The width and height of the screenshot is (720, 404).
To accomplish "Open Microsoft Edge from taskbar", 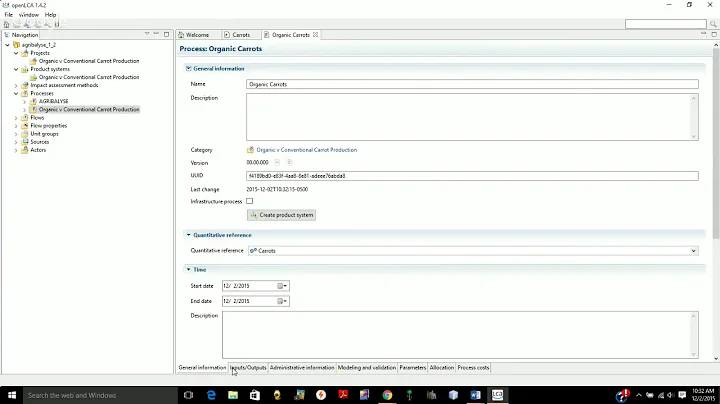I will [x=211, y=395].
